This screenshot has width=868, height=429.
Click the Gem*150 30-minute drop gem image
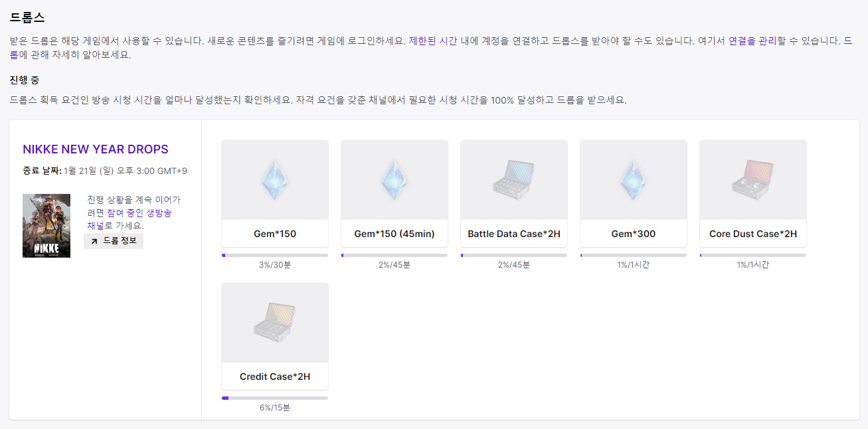(x=275, y=180)
